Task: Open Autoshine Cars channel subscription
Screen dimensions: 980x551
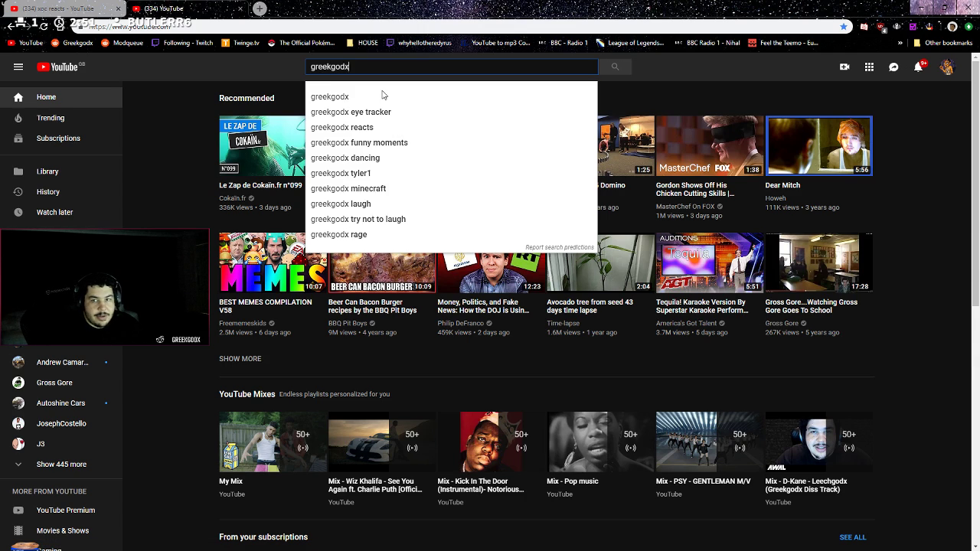Action: 61,403
